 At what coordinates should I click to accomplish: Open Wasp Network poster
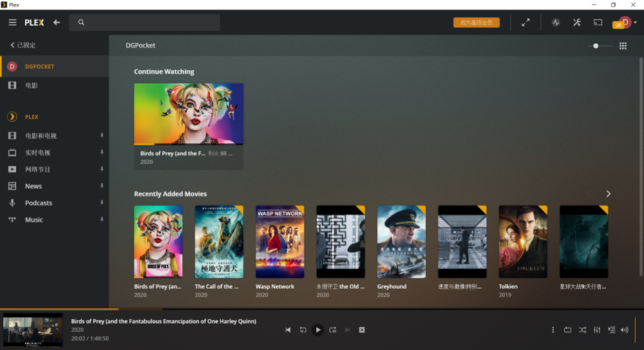coord(279,242)
